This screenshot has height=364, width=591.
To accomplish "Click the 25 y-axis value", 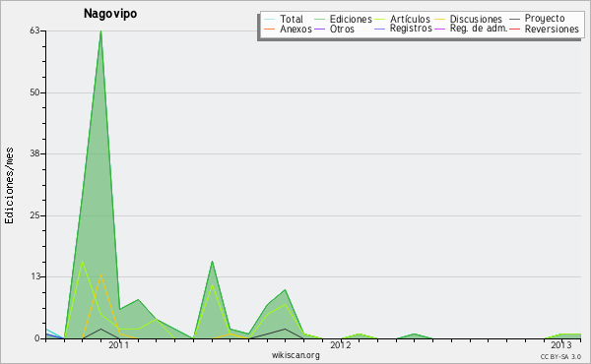I will tap(34, 215).
